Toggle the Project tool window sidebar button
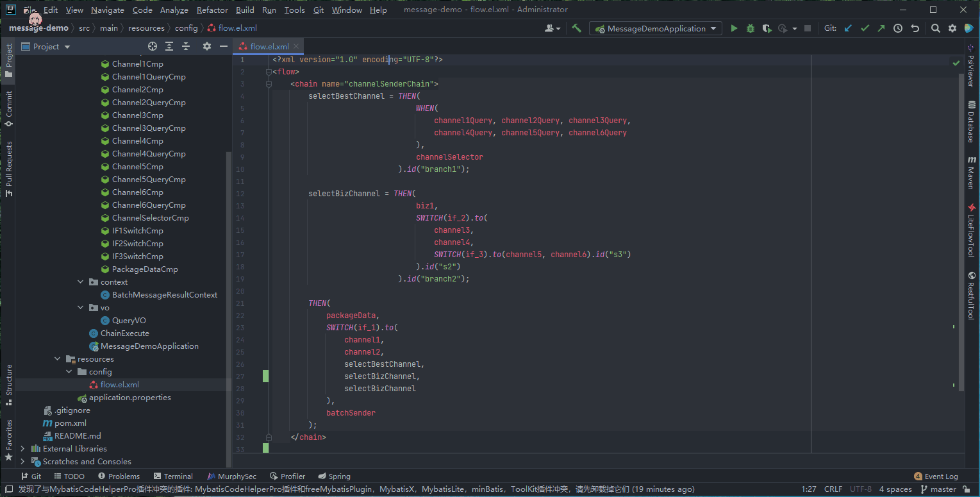The width and height of the screenshot is (980, 497). click(9, 60)
